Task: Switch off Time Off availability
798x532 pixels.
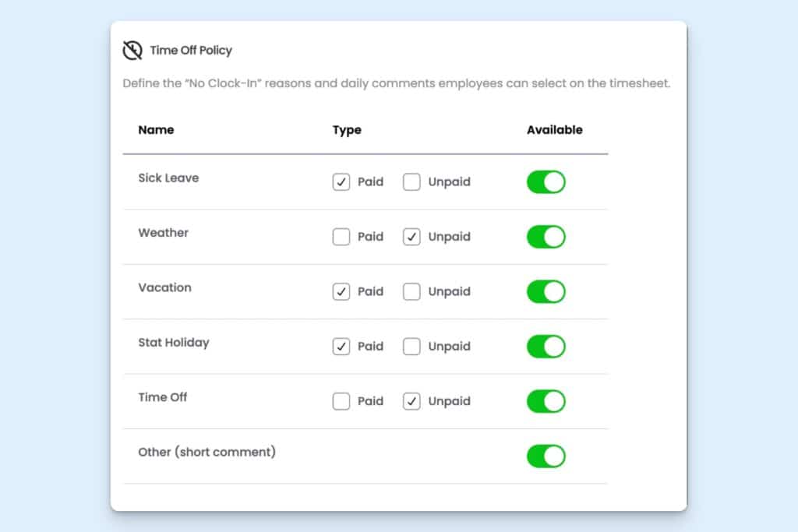Action: click(x=546, y=401)
